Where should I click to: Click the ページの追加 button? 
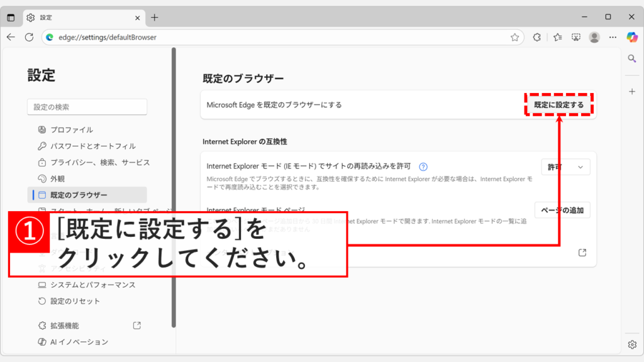(562, 209)
